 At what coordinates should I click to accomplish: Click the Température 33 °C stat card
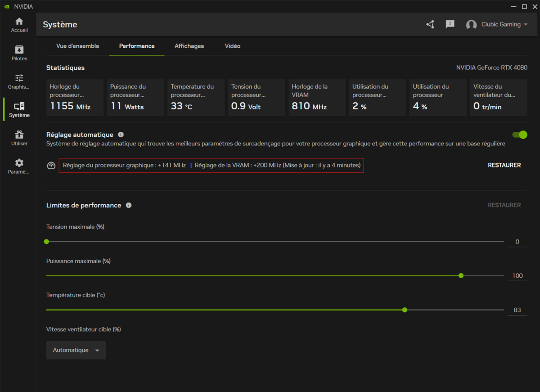pyautogui.click(x=196, y=98)
